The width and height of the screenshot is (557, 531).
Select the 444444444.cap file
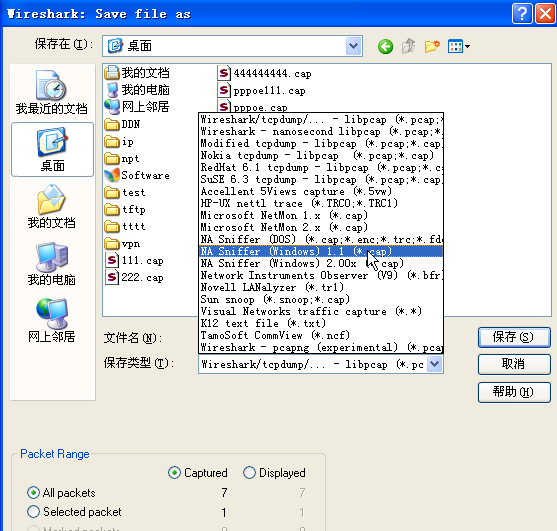click(x=265, y=74)
